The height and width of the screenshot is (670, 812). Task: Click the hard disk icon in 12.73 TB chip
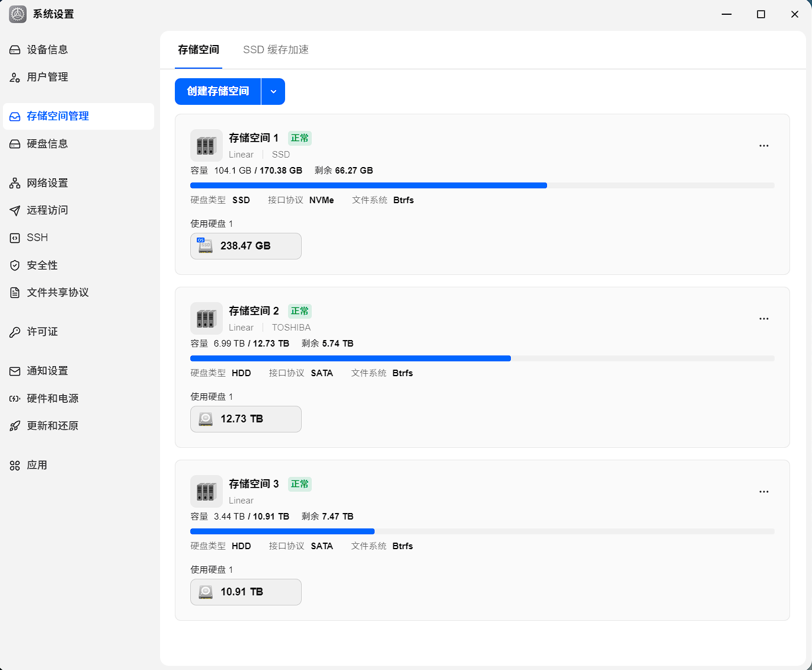(206, 419)
